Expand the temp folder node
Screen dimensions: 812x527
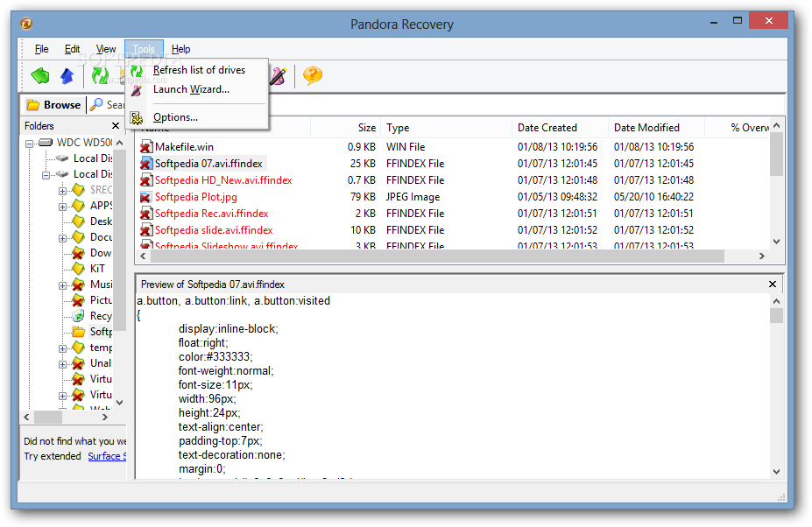pyautogui.click(x=62, y=349)
